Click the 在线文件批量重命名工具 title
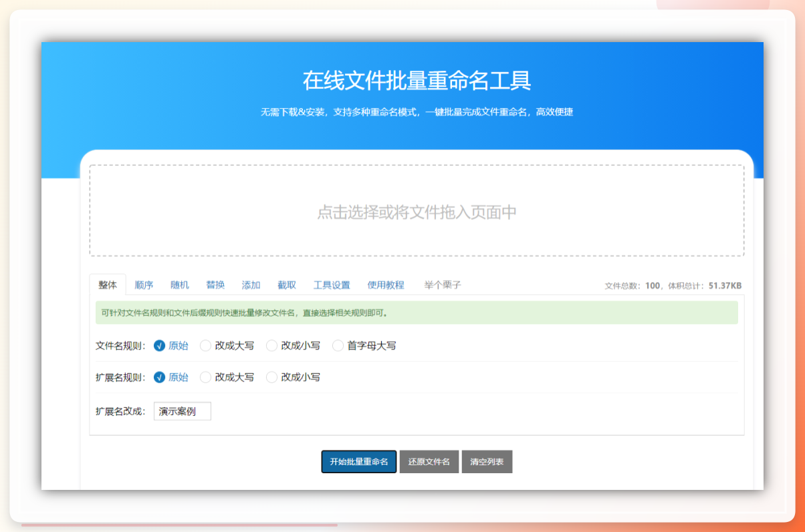 pyautogui.click(x=417, y=80)
